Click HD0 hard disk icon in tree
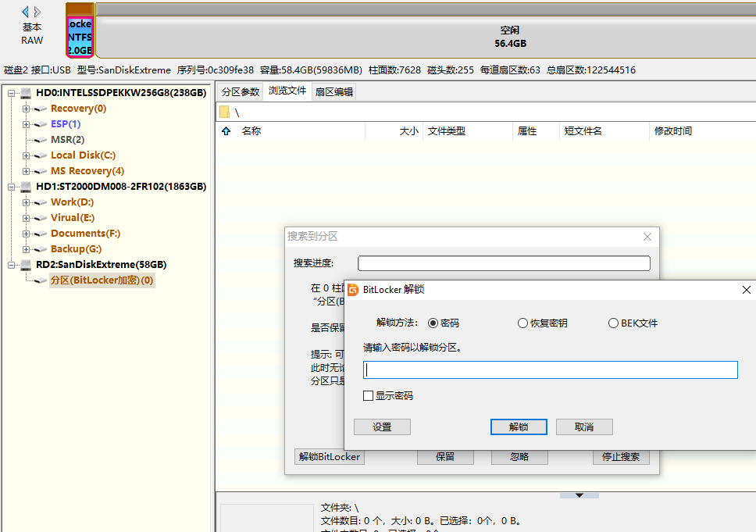Viewport: 756px width, 532px height. pos(26,93)
